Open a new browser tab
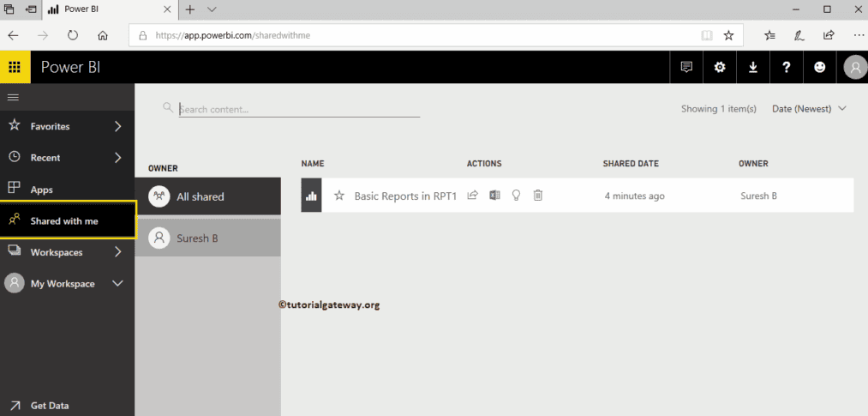The width and height of the screenshot is (868, 416). coord(190,9)
